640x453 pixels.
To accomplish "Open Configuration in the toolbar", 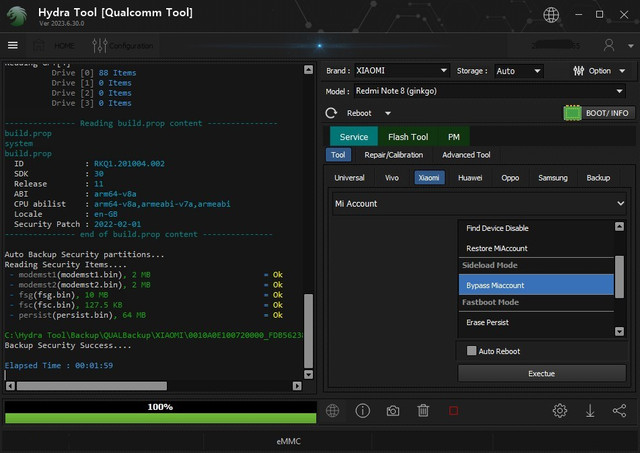I will coord(123,45).
